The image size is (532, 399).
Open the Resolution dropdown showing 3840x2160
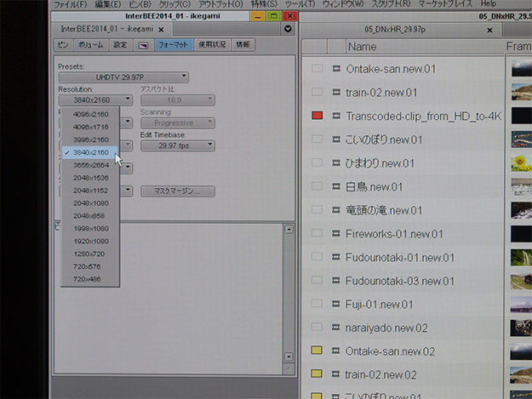(x=95, y=100)
